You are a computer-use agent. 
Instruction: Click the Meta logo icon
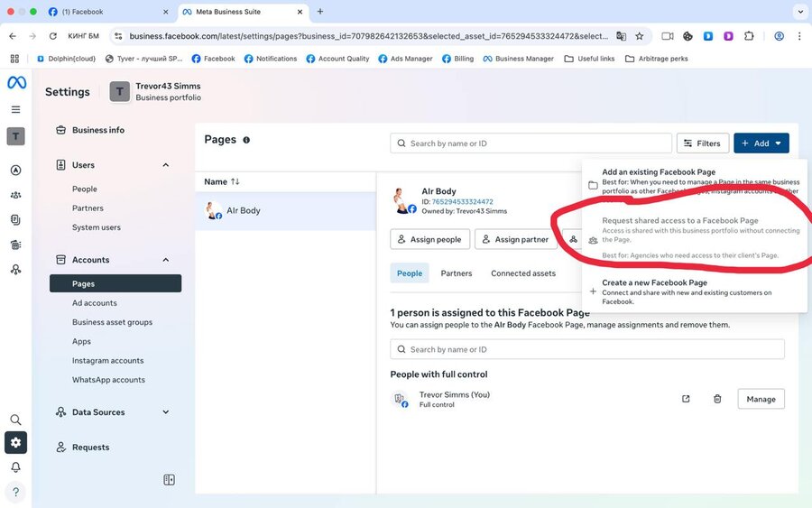pyautogui.click(x=16, y=83)
